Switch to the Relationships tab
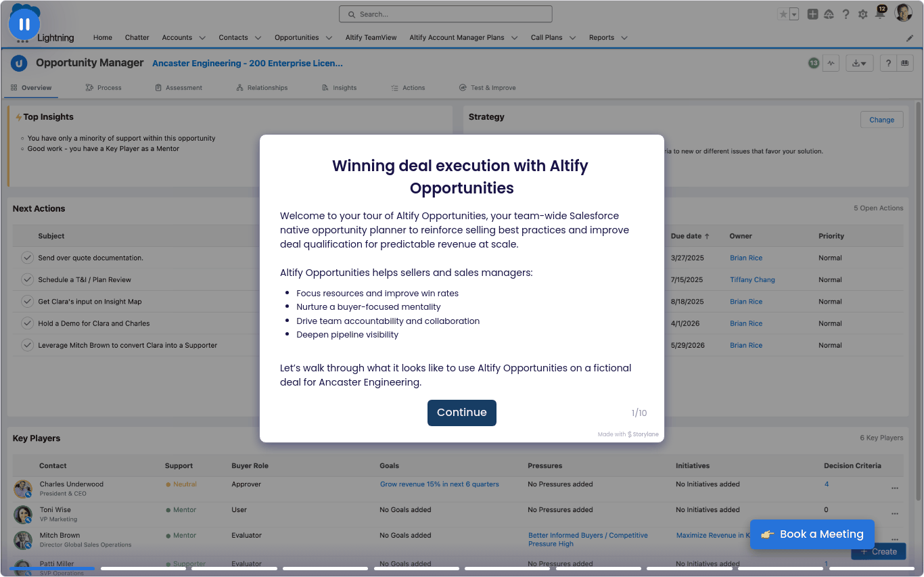 click(262, 88)
